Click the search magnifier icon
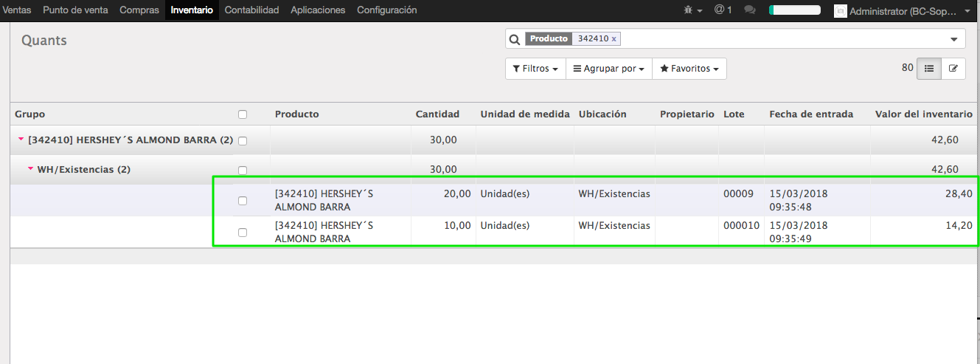 [515, 39]
